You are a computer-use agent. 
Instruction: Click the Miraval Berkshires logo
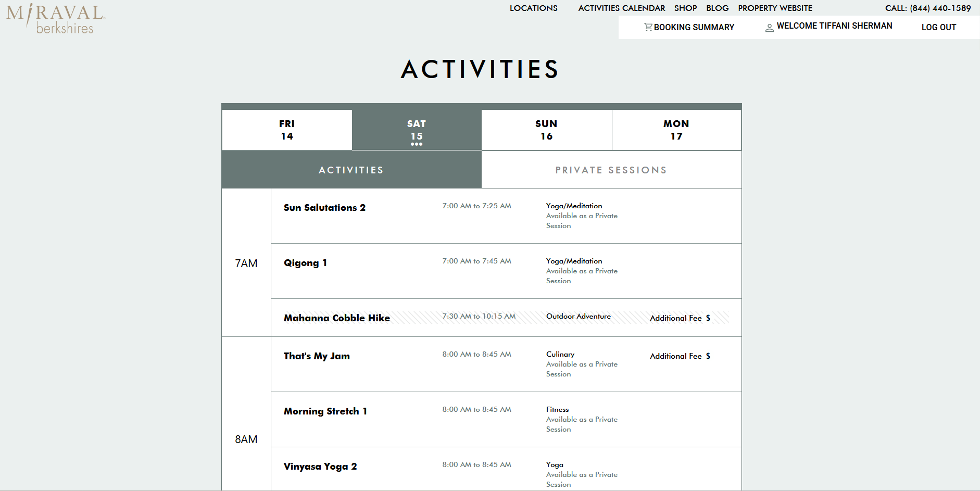pyautogui.click(x=56, y=19)
